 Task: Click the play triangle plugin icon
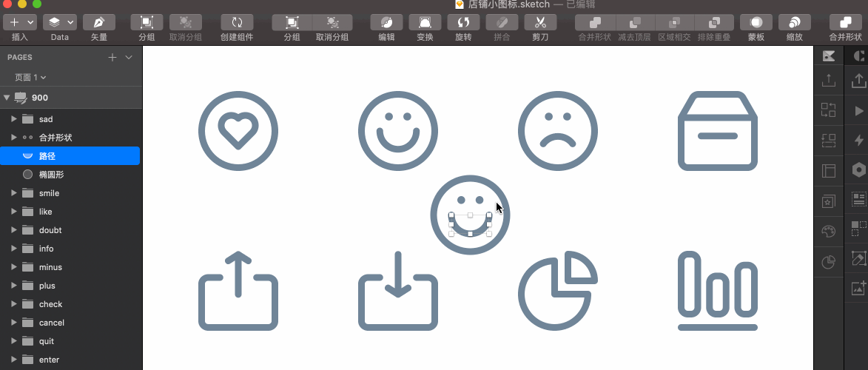pyautogui.click(x=859, y=111)
